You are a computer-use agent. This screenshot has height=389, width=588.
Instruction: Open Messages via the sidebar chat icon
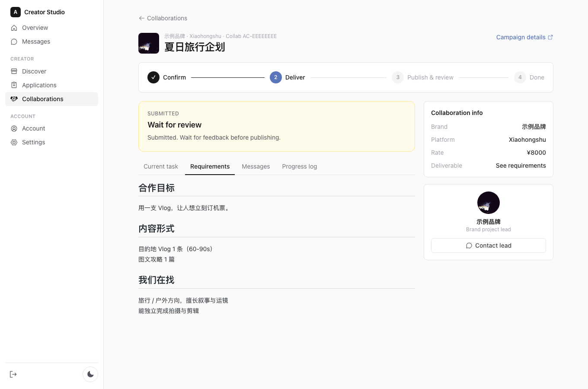(x=14, y=41)
